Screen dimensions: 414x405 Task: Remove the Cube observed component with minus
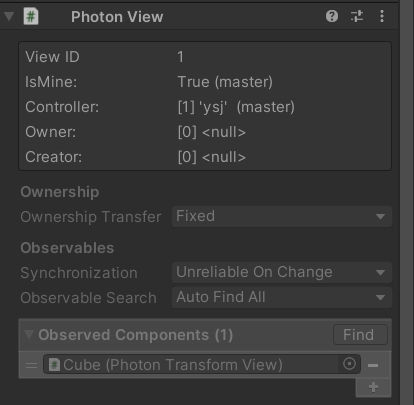point(373,365)
